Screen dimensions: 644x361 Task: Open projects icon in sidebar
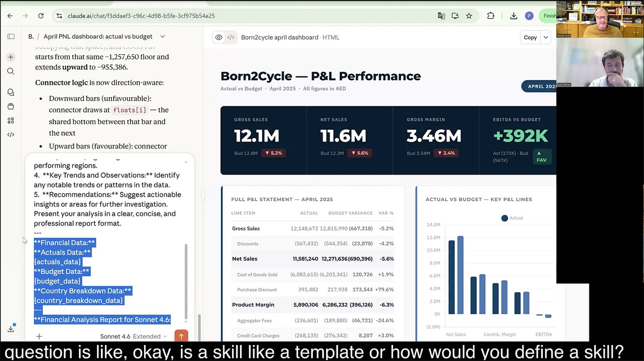pos(11,106)
